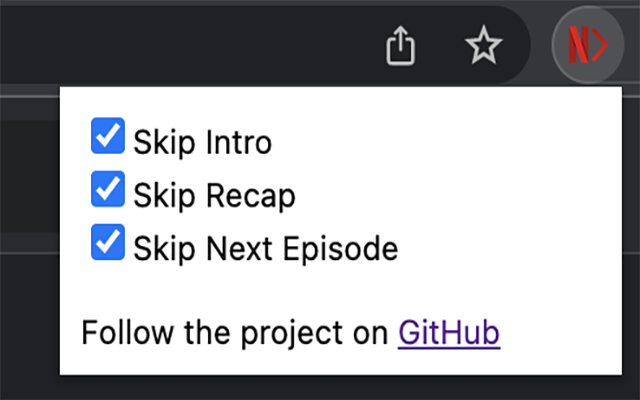Open the Netflix skipper extension icon
Screen dimensions: 640x400
[x=588, y=44]
